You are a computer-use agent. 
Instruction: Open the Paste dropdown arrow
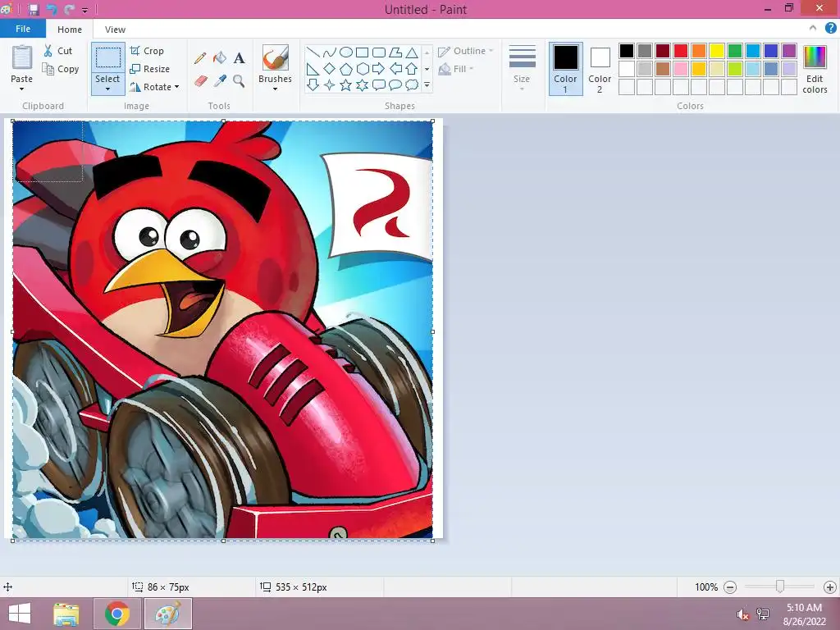(22, 89)
